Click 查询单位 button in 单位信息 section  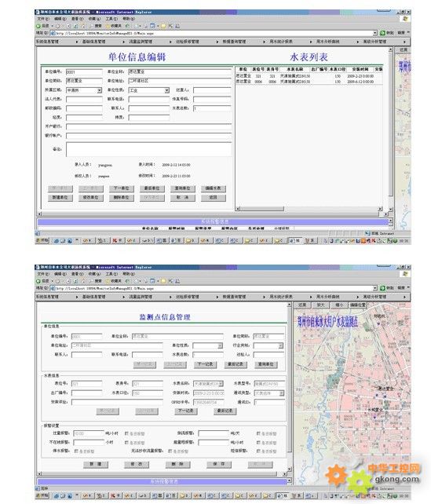(x=266, y=364)
